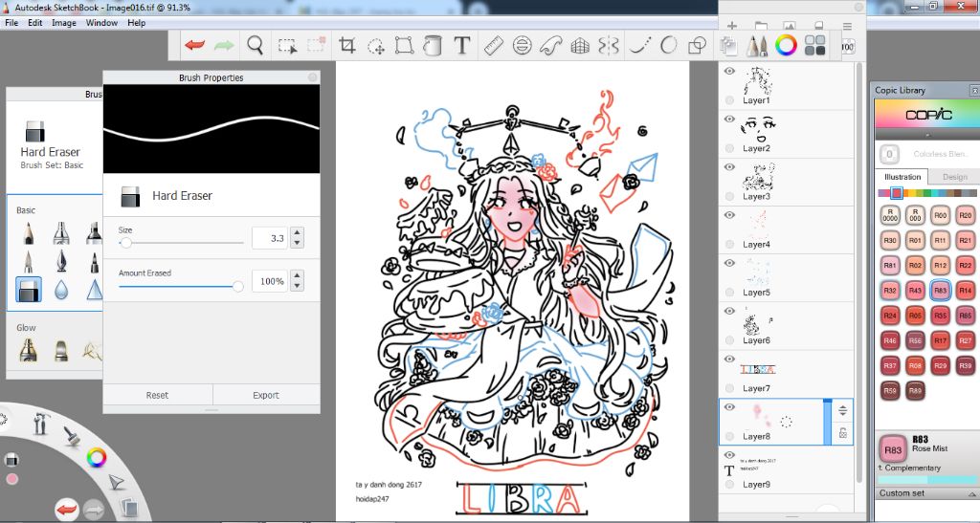Open the File menu
The width and height of the screenshot is (980, 523).
[11, 22]
